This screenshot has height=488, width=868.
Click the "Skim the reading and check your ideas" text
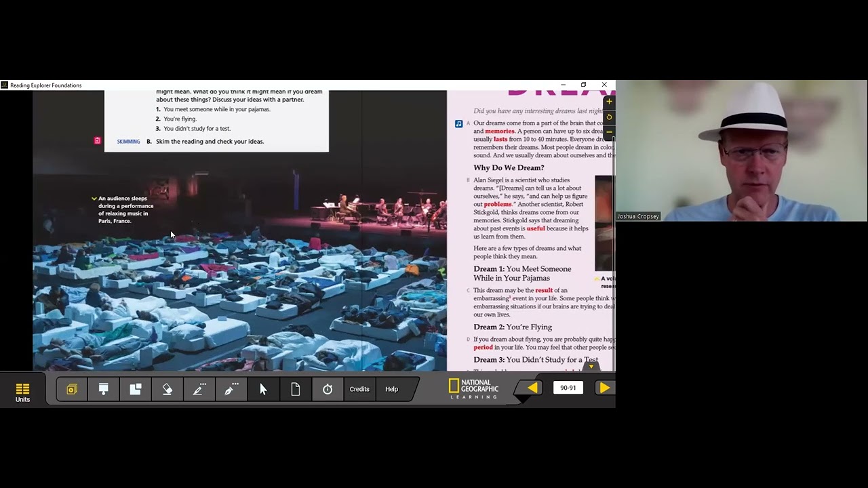coord(210,142)
